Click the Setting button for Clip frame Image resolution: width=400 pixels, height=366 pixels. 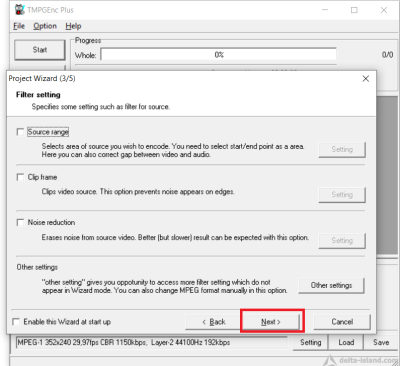point(342,195)
